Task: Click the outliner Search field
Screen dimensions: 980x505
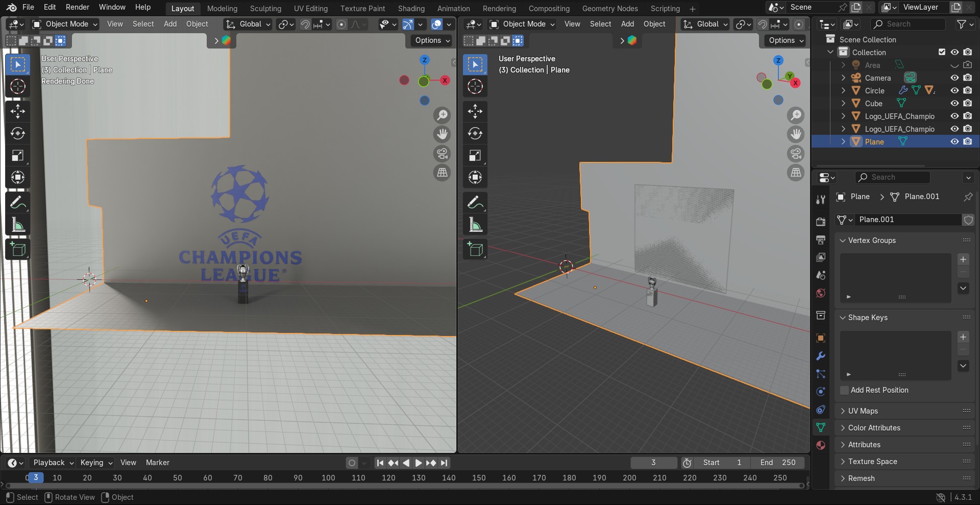Action: point(909,24)
